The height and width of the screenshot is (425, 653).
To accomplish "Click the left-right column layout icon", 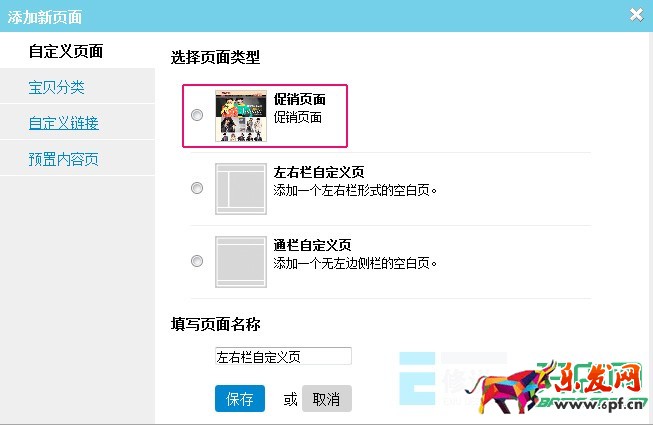I will [x=241, y=189].
